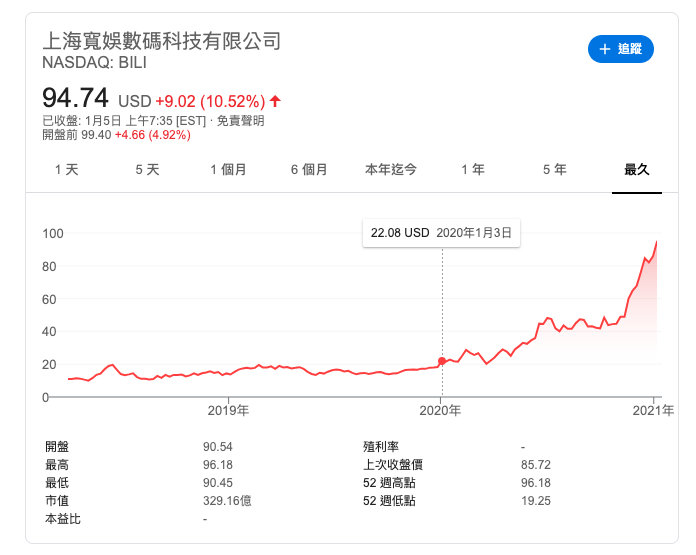Click the 2021年 axis label
Image resolution: width=696 pixels, height=555 pixels.
pos(653,410)
